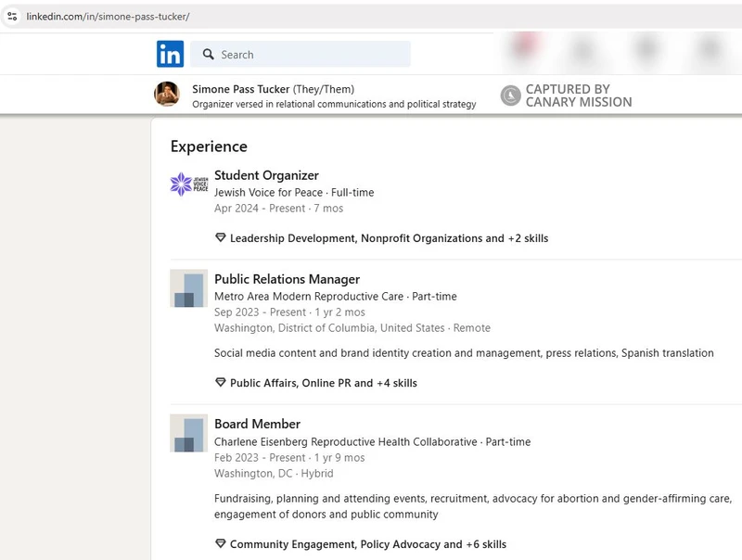Open the site information icon in address bar
Image resolution: width=742 pixels, height=560 pixels.
(x=12, y=17)
